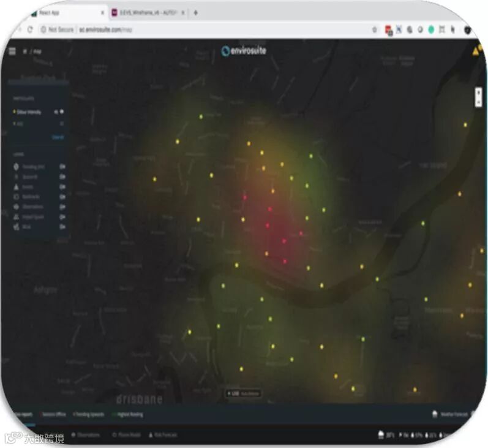Open a new browser tab with the plus icon
Viewport: 488px width, 448px height.
pos(195,13)
